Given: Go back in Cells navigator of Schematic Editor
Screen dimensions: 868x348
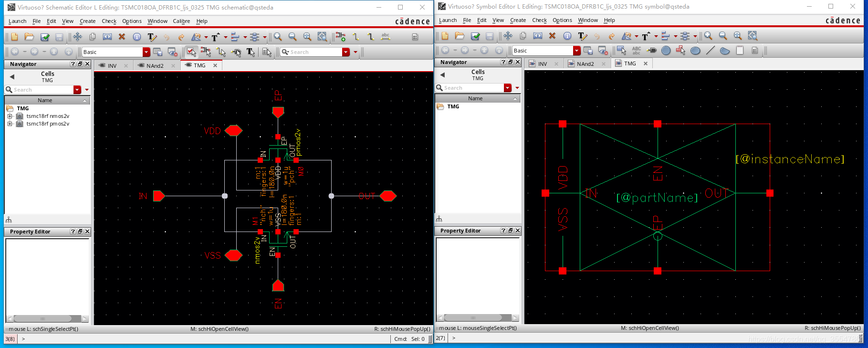Looking at the screenshot, I should click(12, 76).
